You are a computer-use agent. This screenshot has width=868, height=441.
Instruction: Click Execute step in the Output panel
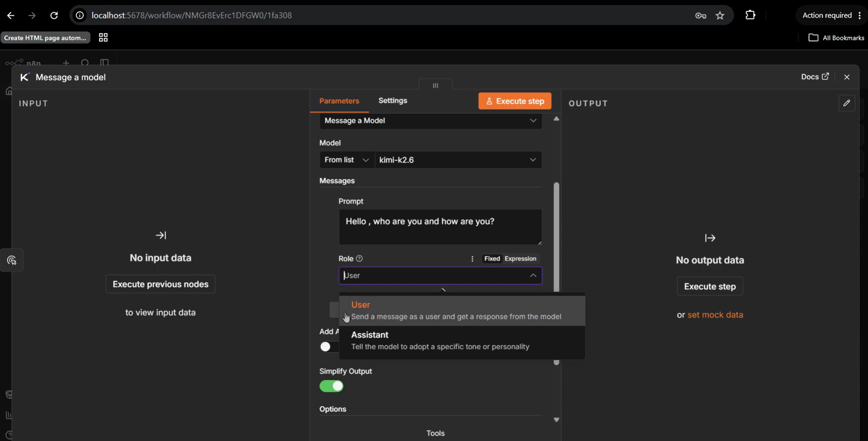(x=710, y=286)
